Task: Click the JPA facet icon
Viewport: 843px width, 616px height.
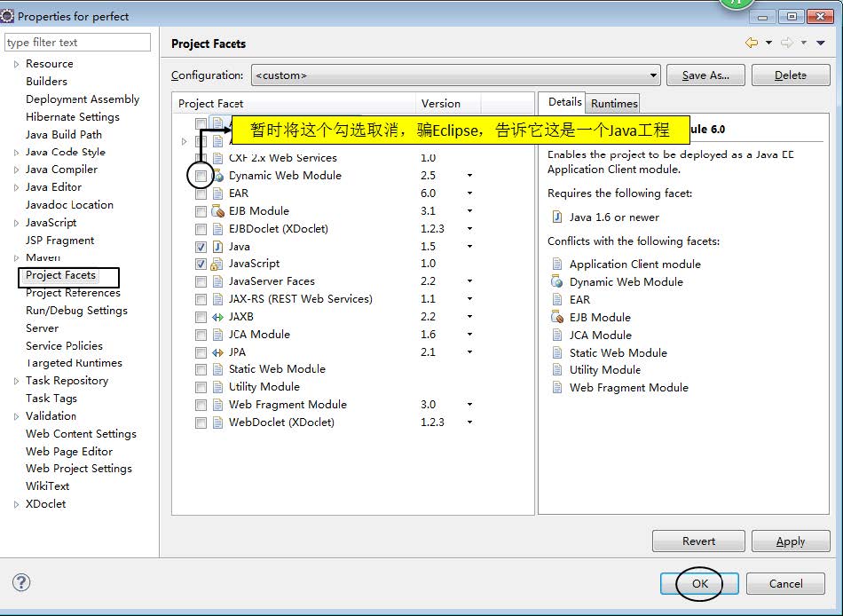Action: coord(217,352)
